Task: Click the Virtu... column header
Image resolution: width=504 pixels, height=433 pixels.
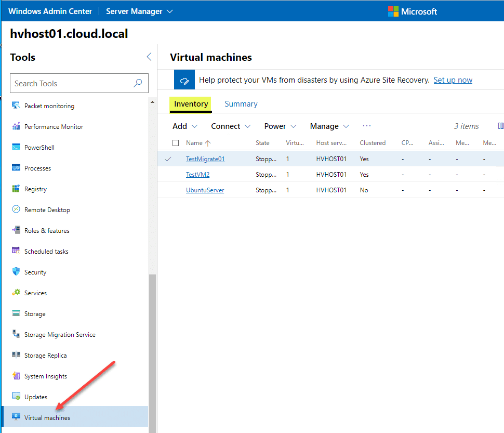Action: coord(295,143)
